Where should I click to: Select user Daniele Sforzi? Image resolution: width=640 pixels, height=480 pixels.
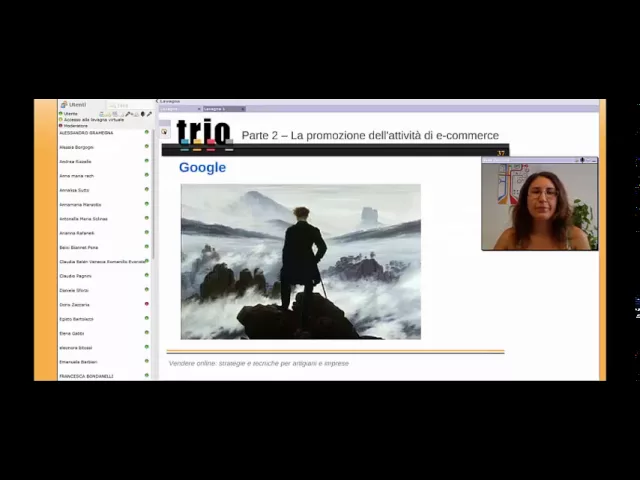(74, 290)
